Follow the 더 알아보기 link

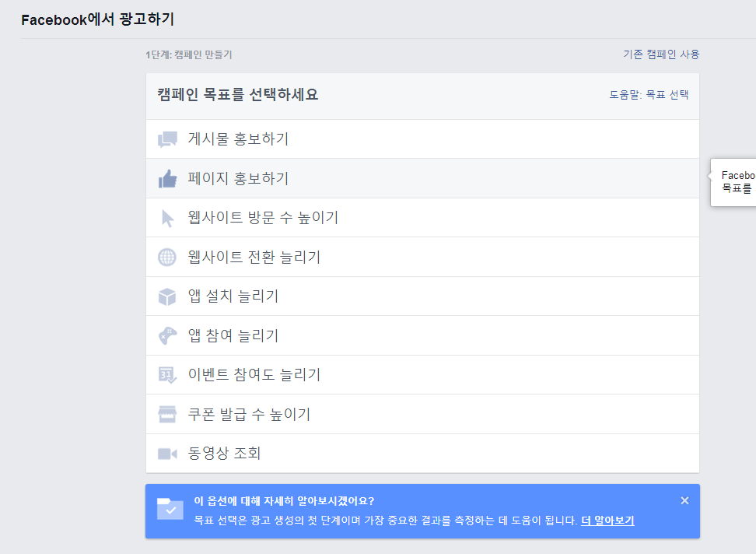point(607,521)
